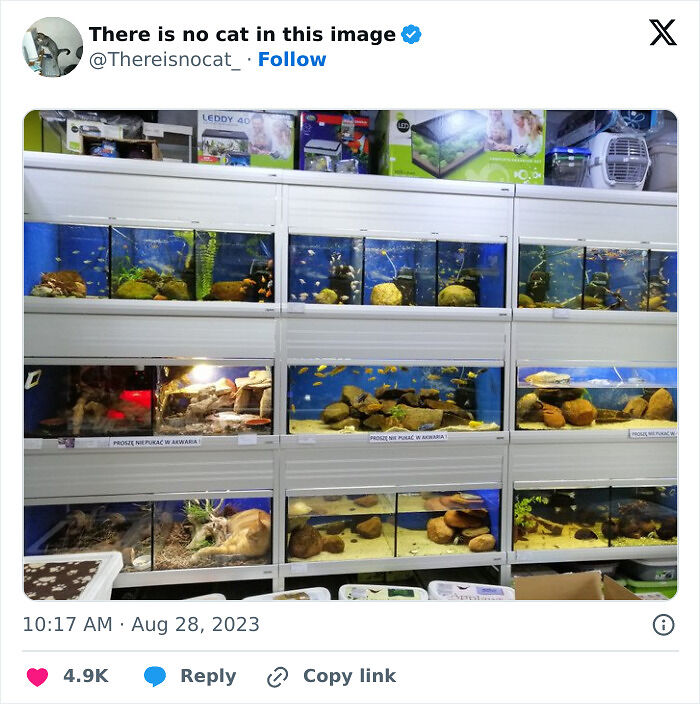The height and width of the screenshot is (704, 700).
Task: Click the blue verified badge
Action: click(411, 35)
